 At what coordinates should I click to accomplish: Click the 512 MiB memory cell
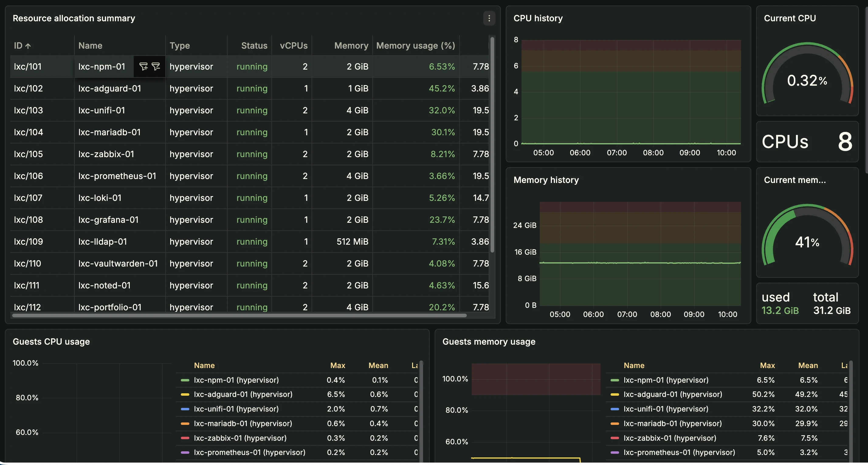(342, 242)
